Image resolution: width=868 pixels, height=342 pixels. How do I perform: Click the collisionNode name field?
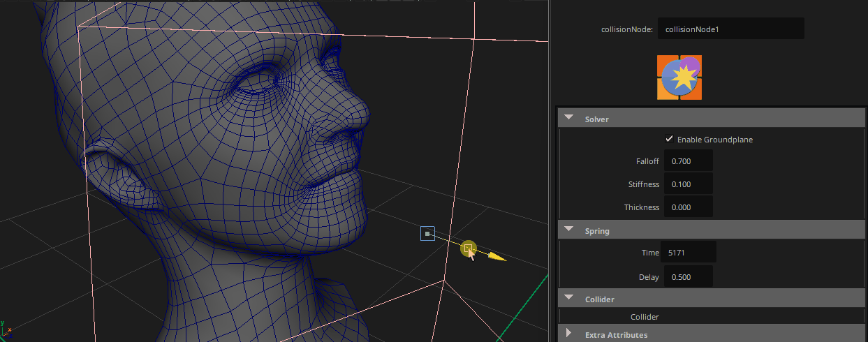point(731,29)
